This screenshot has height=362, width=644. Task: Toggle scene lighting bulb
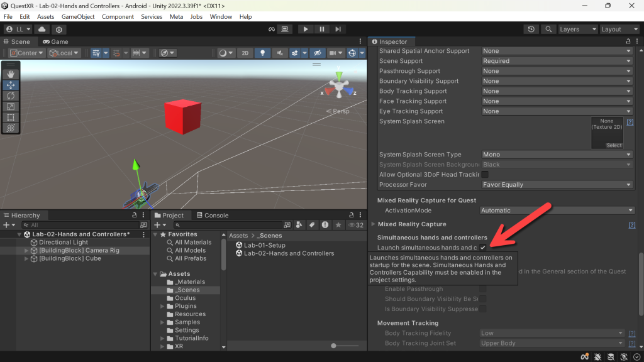click(262, 53)
